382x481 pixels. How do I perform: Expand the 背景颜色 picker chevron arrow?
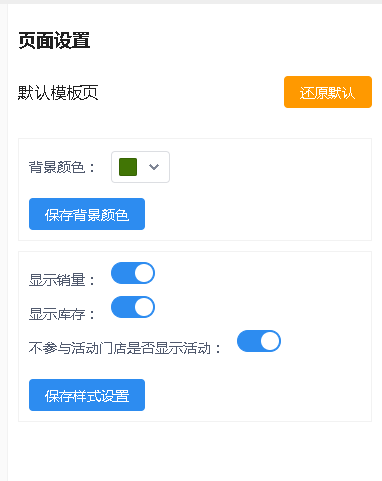[x=154, y=167]
